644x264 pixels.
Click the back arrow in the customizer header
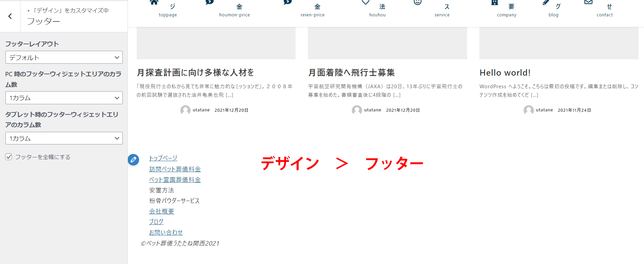(10, 16)
